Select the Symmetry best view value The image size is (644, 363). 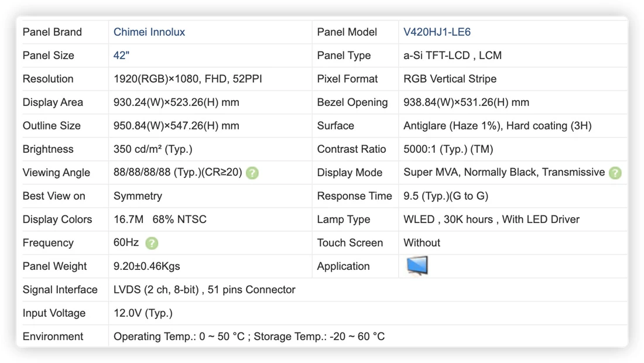coord(138,196)
